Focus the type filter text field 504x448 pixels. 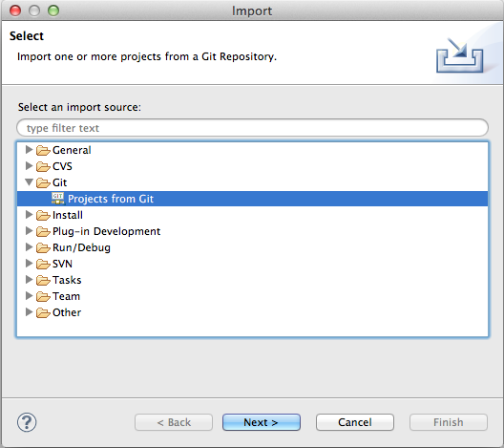tap(252, 128)
